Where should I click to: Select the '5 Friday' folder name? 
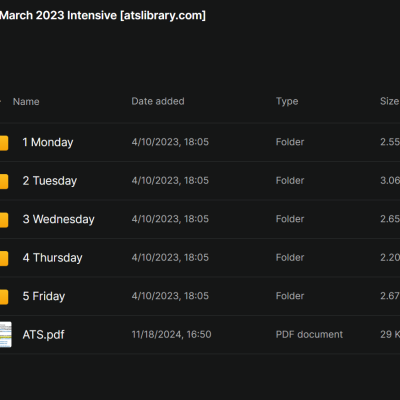click(x=44, y=296)
